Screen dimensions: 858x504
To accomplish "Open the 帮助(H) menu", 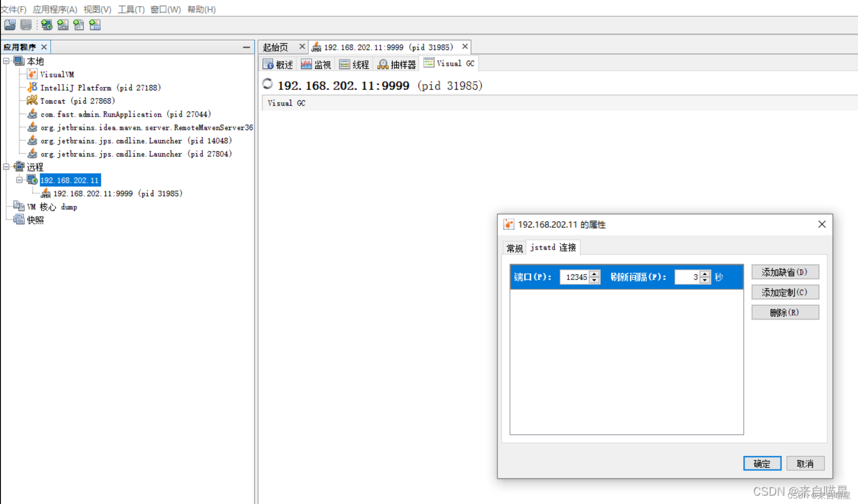I will pyautogui.click(x=201, y=9).
